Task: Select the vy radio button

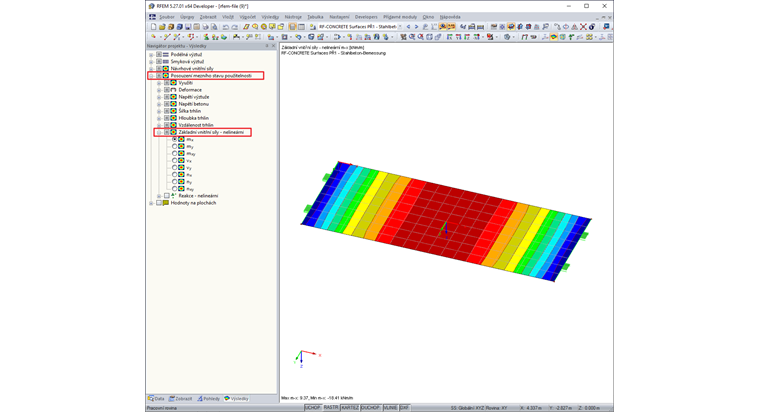Action: pos(174,168)
